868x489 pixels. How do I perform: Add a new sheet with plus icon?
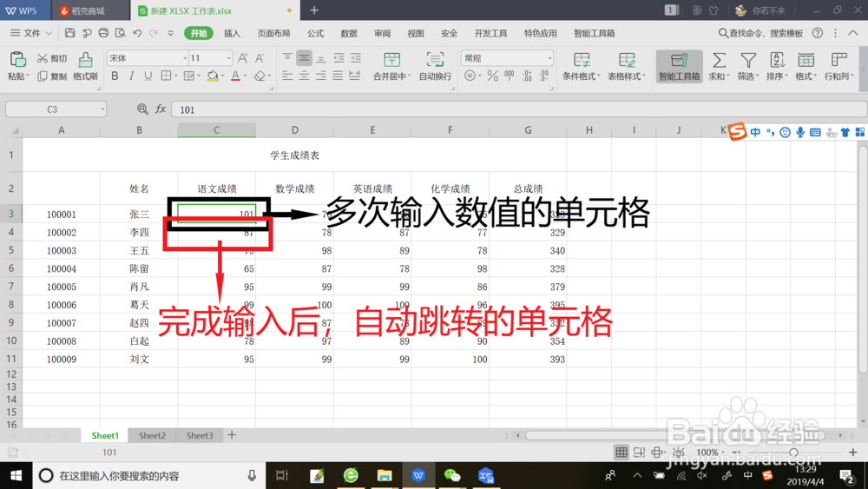coord(232,435)
